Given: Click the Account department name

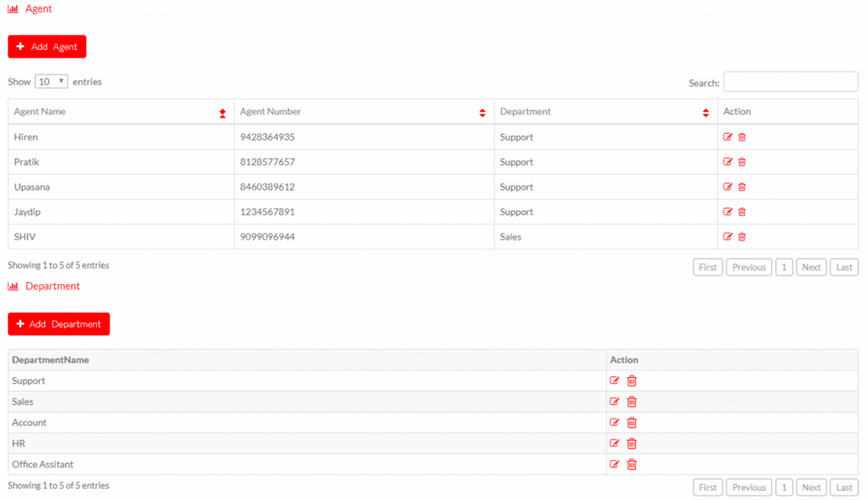Looking at the screenshot, I should click(x=29, y=422).
